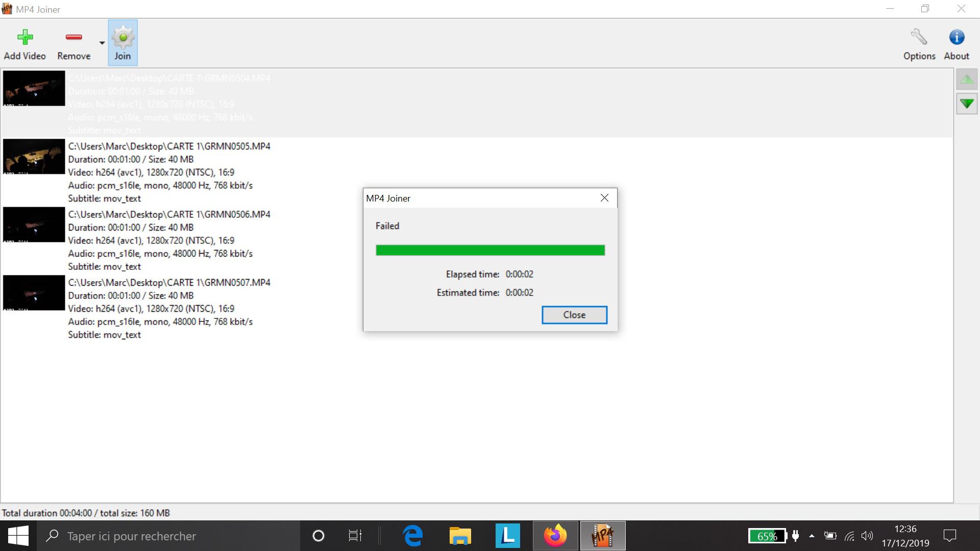This screenshot has height=551, width=980.
Task: Click the Add Video plus icon
Action: point(24,37)
